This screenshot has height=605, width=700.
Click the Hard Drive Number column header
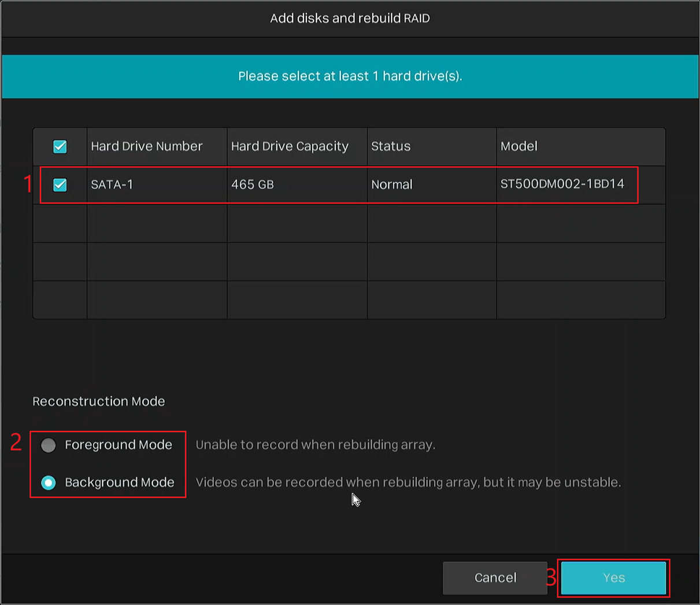[x=157, y=147]
